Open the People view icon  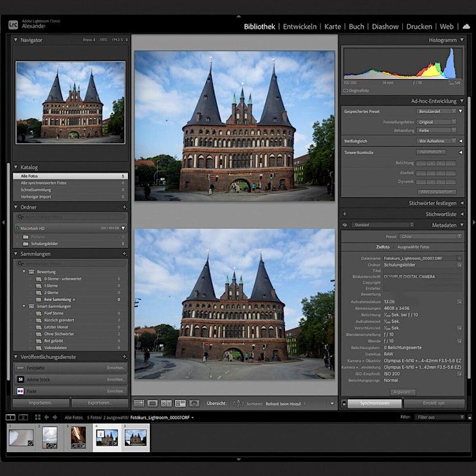(194, 403)
